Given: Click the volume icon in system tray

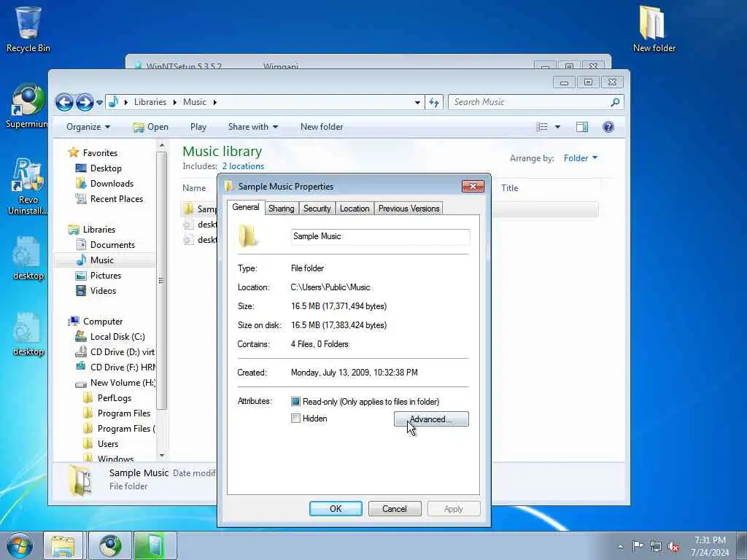Looking at the screenshot, I should [x=673, y=546].
